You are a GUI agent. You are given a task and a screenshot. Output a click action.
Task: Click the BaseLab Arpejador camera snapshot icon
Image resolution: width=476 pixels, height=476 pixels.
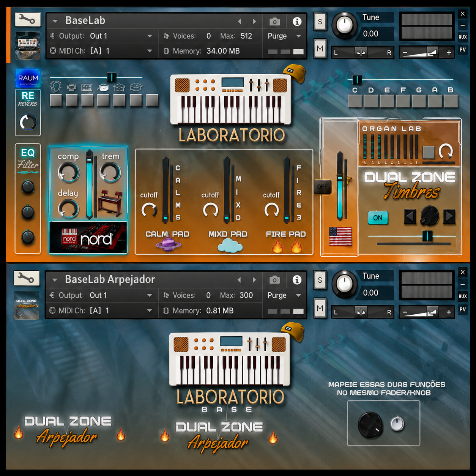click(274, 280)
